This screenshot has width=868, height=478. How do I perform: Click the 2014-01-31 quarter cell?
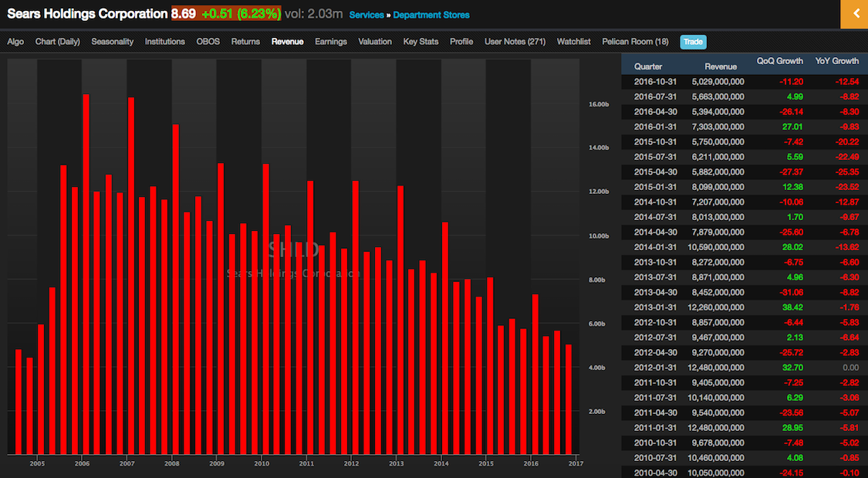655,247
